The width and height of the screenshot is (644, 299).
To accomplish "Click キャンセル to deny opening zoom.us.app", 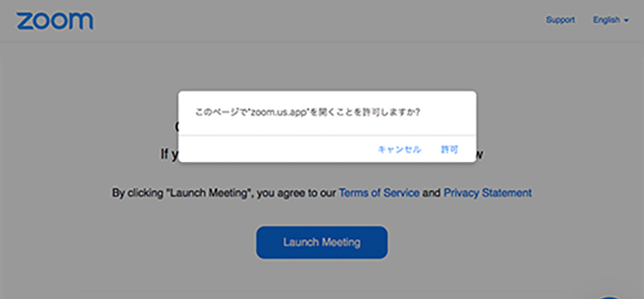I will (x=400, y=149).
